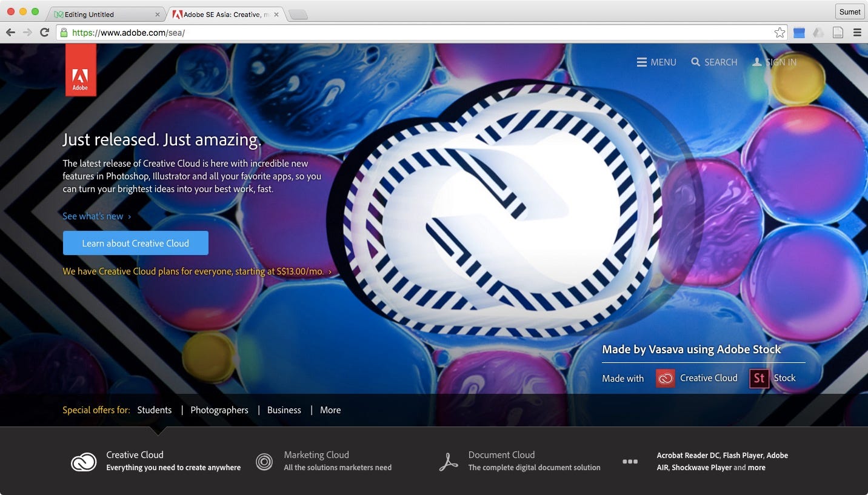Select the Students special offer
Viewport: 868px width, 495px height.
coord(155,410)
